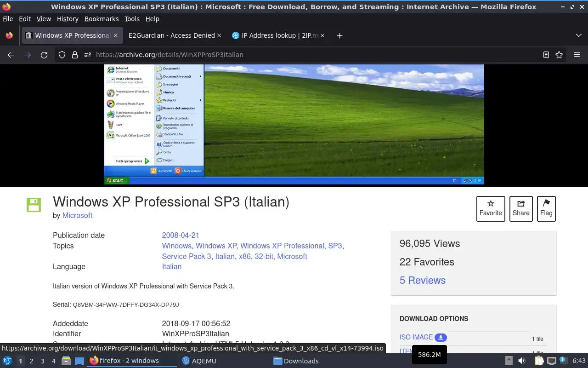
Task: Open the removable media eject tray icon
Action: 509,361
